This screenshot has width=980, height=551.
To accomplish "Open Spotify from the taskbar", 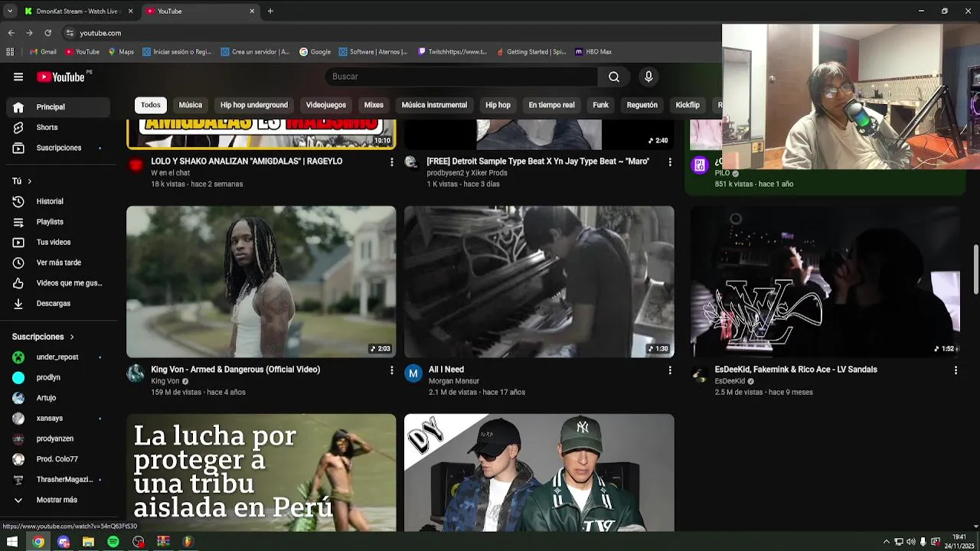I will coord(113,542).
